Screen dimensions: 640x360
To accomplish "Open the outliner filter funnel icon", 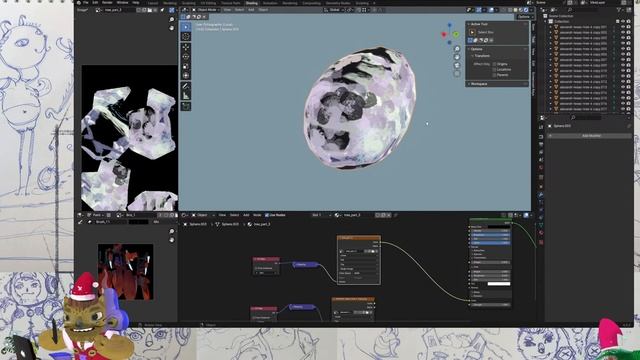I will coord(620,10).
